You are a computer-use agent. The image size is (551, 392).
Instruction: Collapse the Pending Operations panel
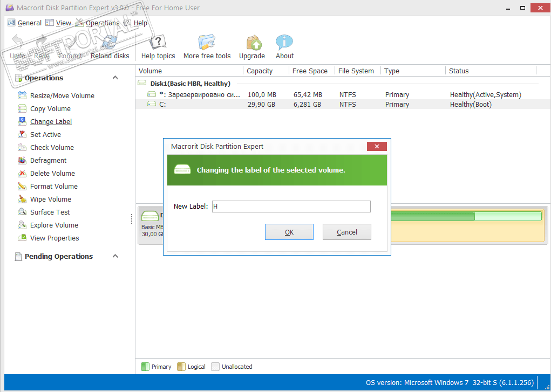click(115, 256)
